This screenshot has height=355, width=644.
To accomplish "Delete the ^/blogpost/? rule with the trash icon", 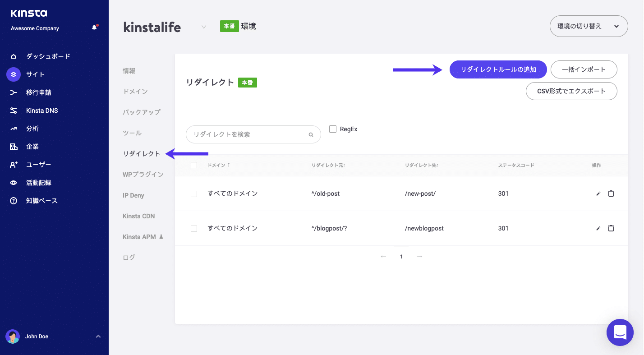I will [611, 228].
